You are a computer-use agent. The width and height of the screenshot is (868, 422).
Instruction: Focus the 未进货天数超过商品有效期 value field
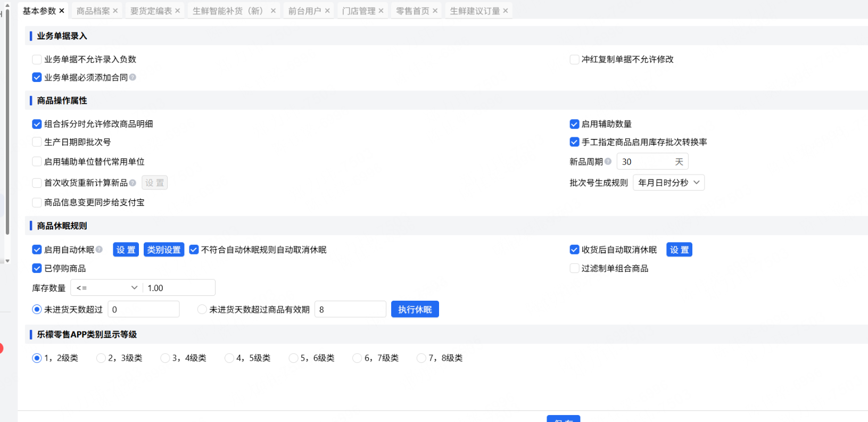350,309
